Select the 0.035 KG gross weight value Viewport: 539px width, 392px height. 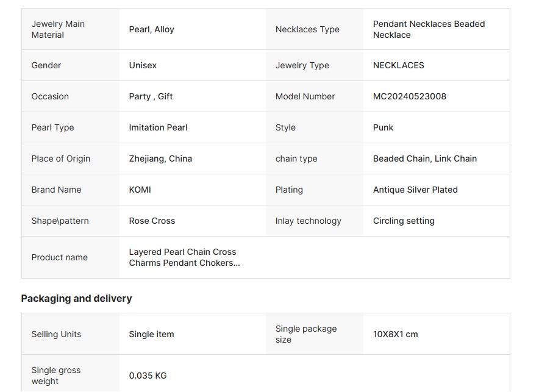click(x=148, y=376)
